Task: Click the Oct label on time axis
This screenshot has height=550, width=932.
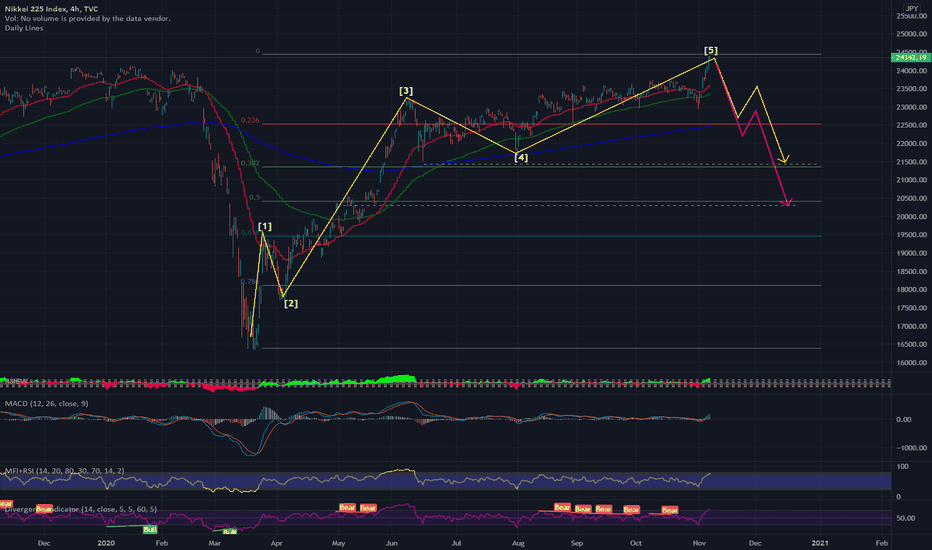Action: 636,543
